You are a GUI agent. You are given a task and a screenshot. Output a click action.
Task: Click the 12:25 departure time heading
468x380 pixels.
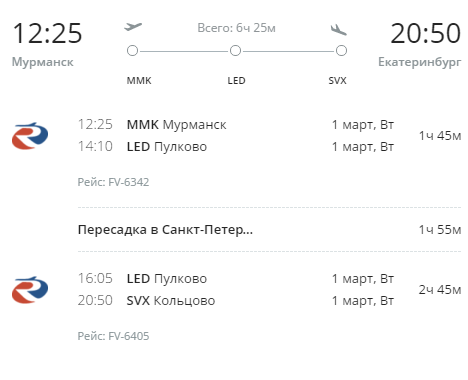[47, 33]
